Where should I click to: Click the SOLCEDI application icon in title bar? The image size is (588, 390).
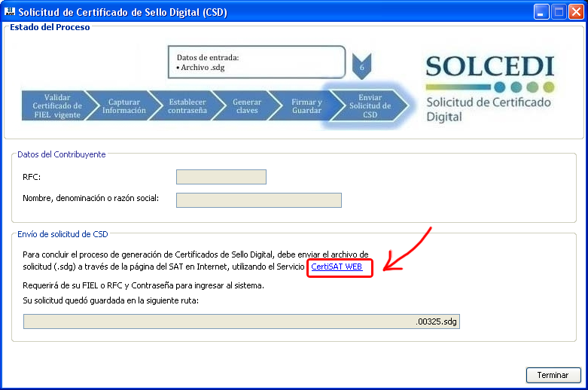click(x=9, y=12)
